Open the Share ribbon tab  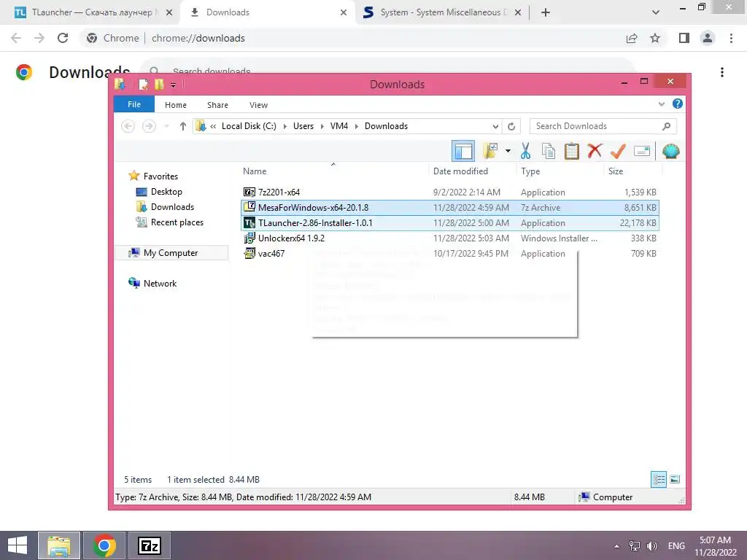[x=217, y=105]
